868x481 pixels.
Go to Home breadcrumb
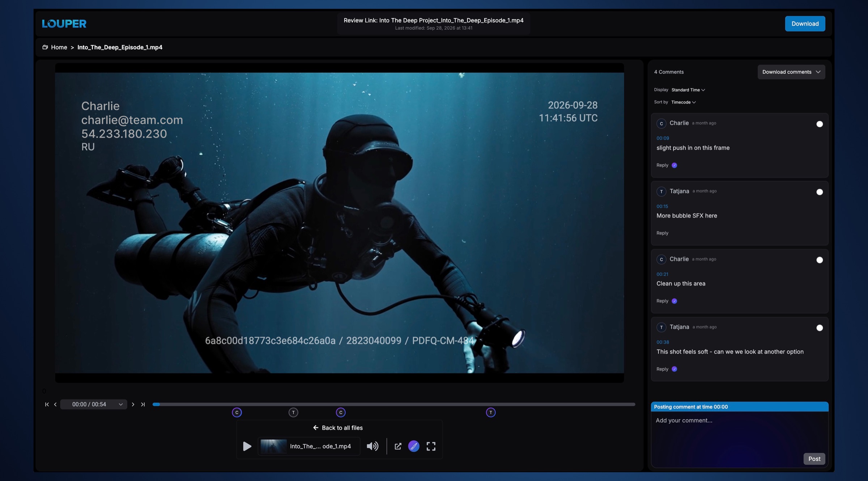point(59,47)
